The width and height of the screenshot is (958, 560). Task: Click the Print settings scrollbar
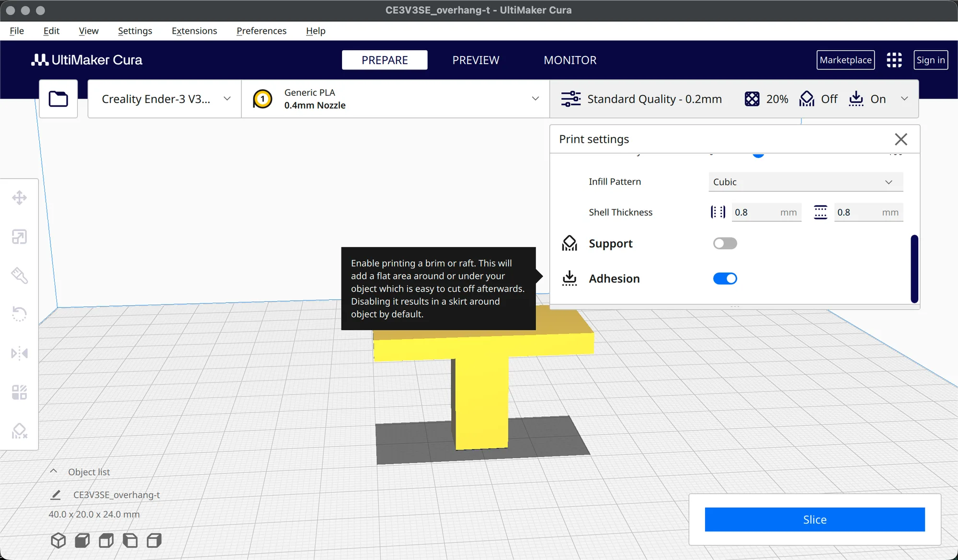(x=914, y=268)
